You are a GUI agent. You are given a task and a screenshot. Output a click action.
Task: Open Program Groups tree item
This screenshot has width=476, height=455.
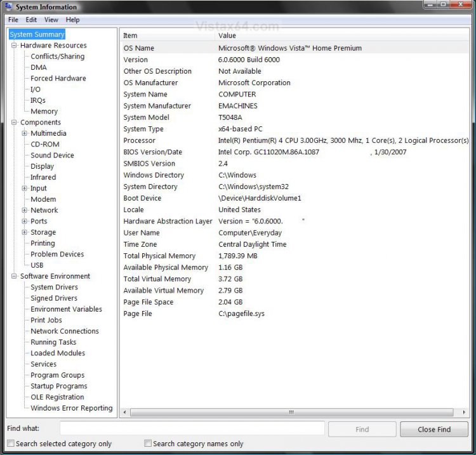click(x=58, y=375)
